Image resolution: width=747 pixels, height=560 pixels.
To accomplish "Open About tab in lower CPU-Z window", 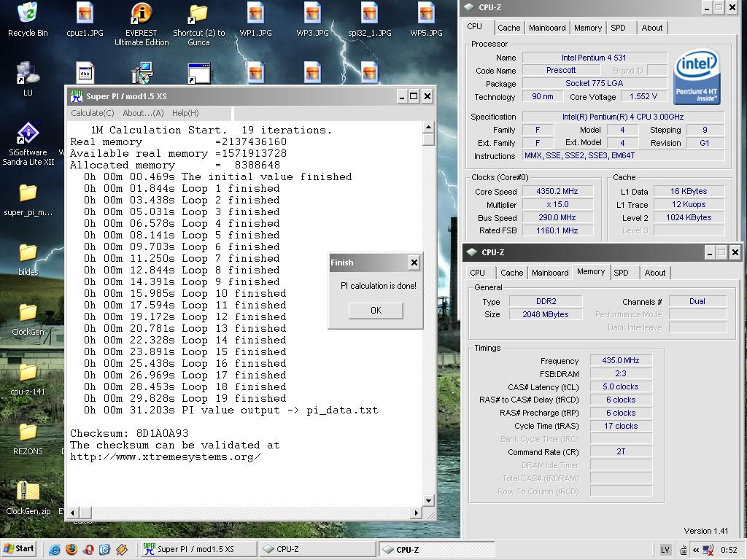I will 654,273.
